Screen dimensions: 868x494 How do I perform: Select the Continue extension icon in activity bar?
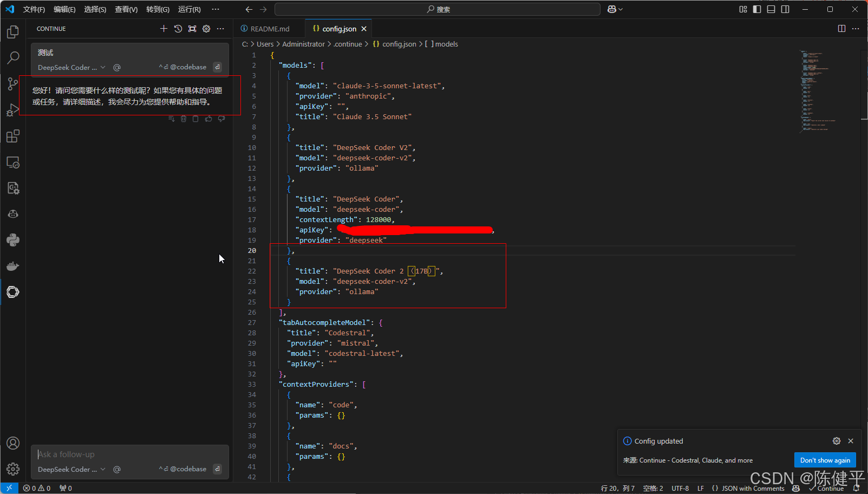click(x=13, y=292)
